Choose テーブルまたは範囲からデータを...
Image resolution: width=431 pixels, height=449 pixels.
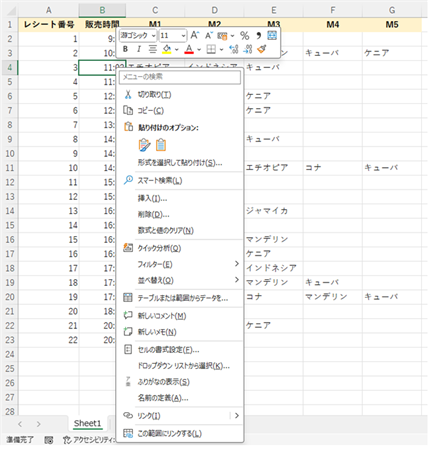(x=180, y=298)
